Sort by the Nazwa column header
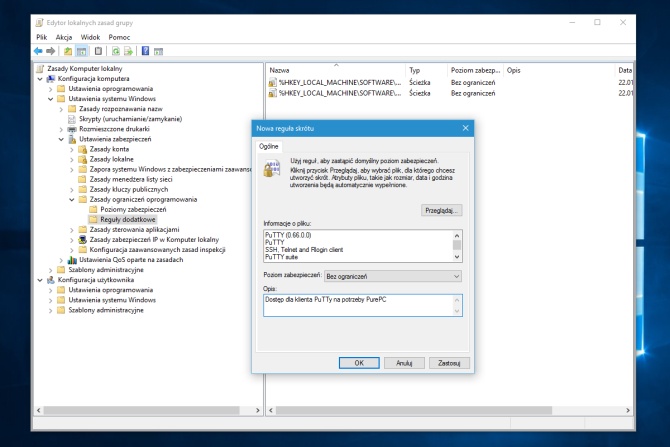This screenshot has width=670, height=447. 335,70
